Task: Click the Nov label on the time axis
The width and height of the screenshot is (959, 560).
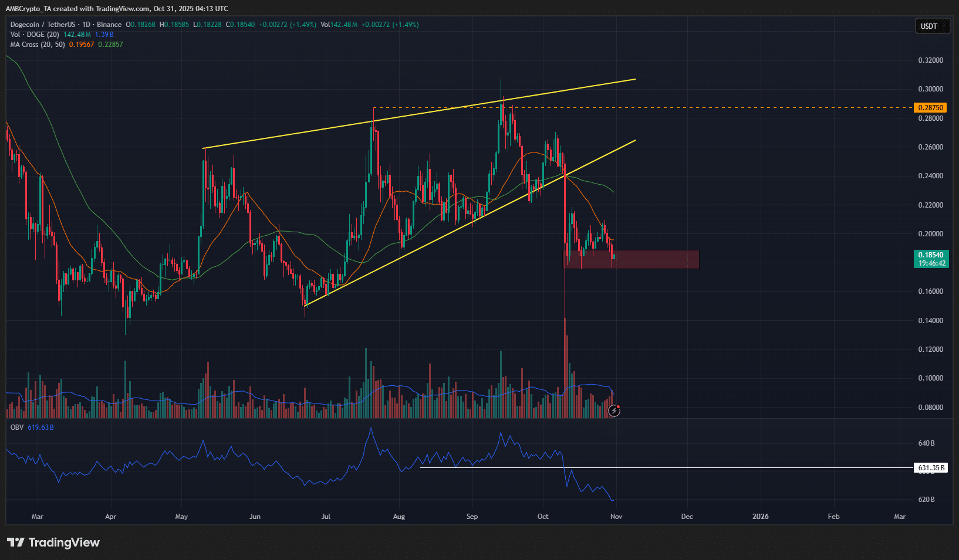Action: (x=616, y=517)
